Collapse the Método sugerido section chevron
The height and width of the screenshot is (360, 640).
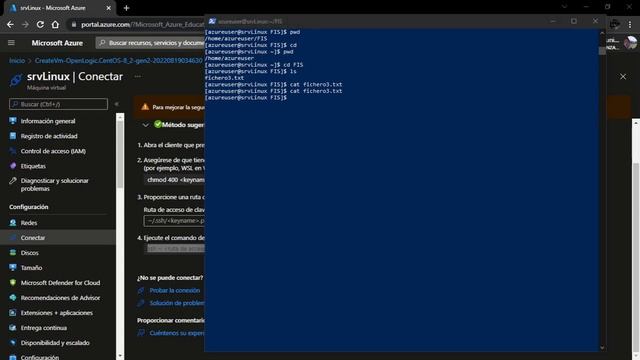pos(146,125)
